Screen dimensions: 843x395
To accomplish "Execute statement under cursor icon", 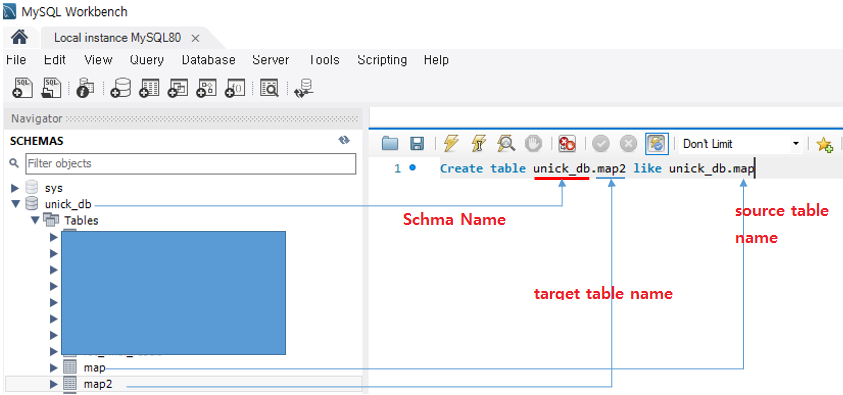I will [x=477, y=143].
